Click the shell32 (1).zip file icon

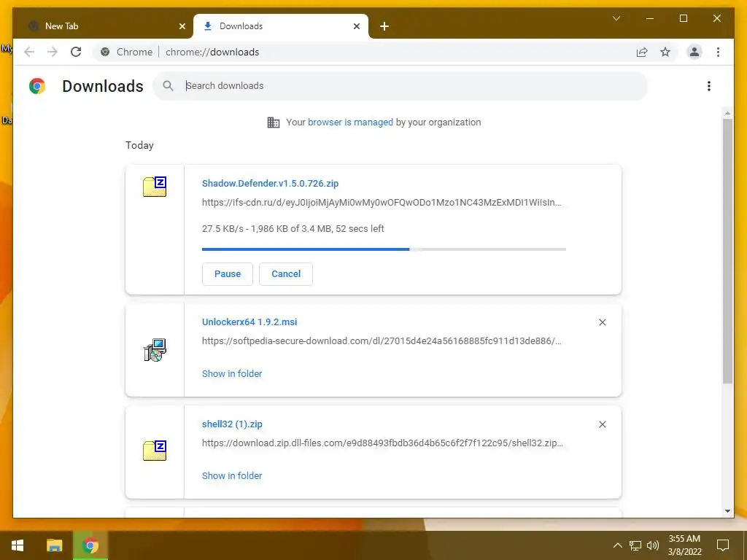point(155,451)
